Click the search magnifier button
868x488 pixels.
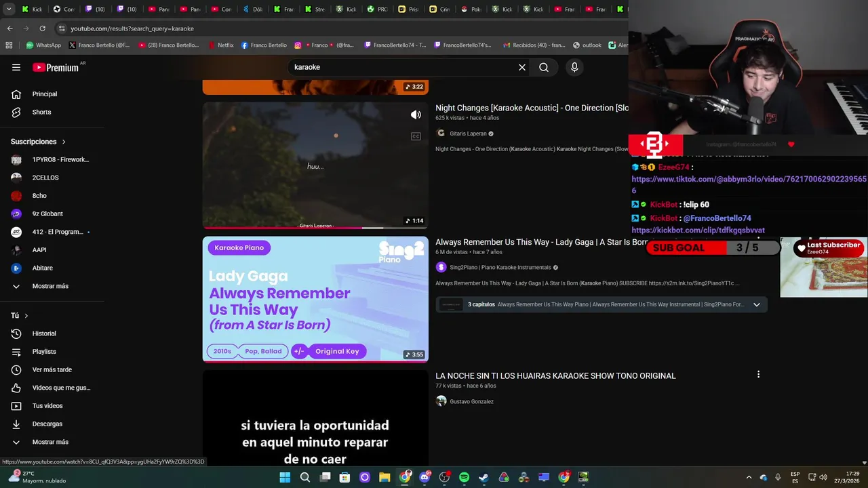[544, 67]
